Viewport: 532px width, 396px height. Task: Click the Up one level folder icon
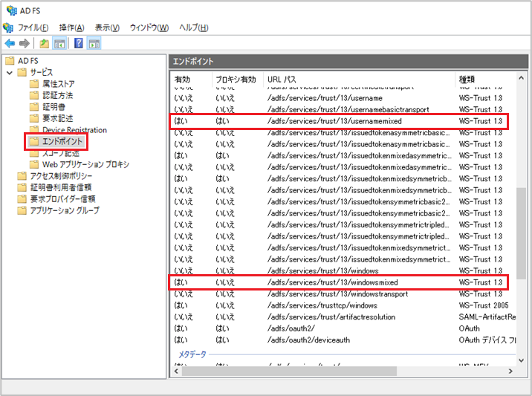(x=44, y=43)
